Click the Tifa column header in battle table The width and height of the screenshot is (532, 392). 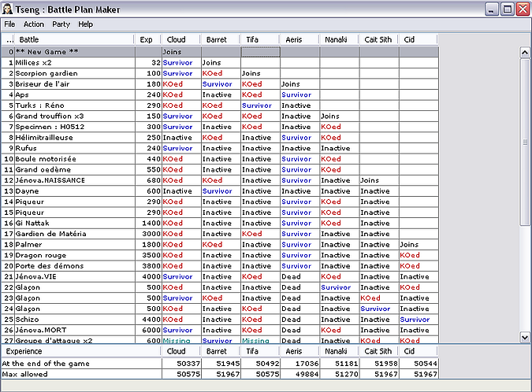pos(260,39)
